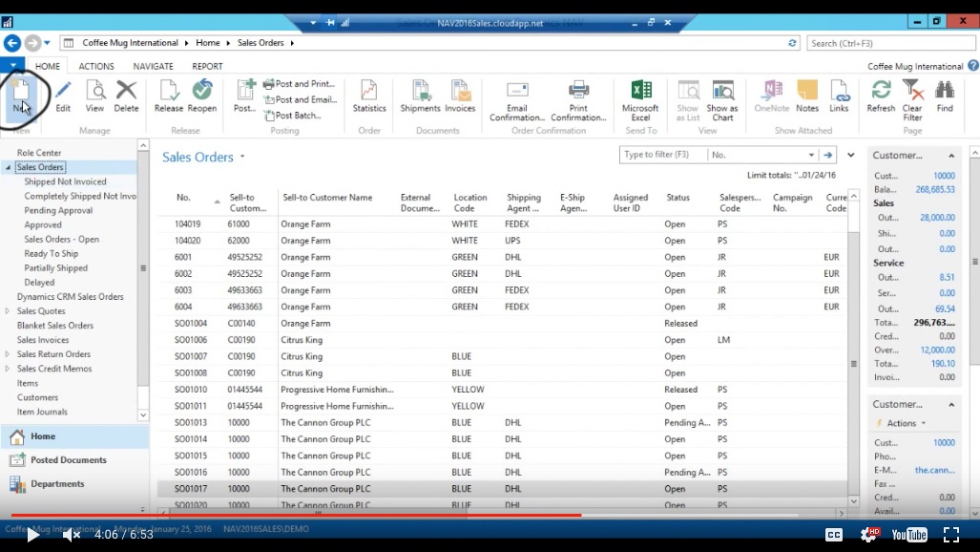
Task: Switch to the ACTIONS ribbon tab
Action: pos(97,65)
